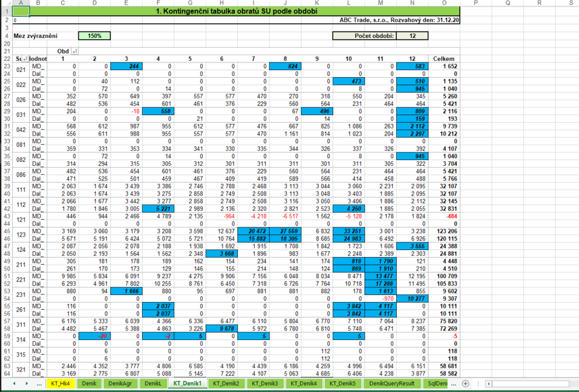Open the SU row filter dropdown
The image size is (579, 392).
pos(26,59)
